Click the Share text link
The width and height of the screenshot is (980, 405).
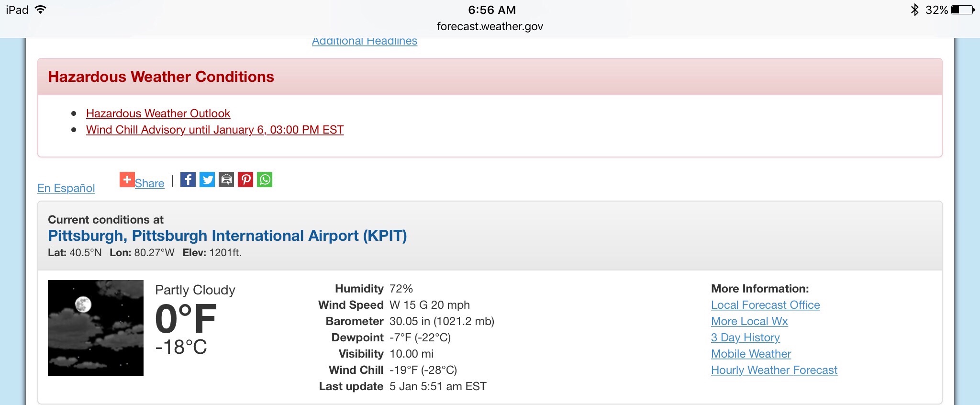[149, 183]
